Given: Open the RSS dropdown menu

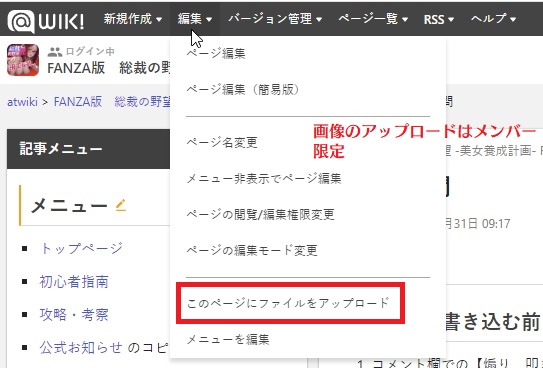Looking at the screenshot, I should point(438,19).
